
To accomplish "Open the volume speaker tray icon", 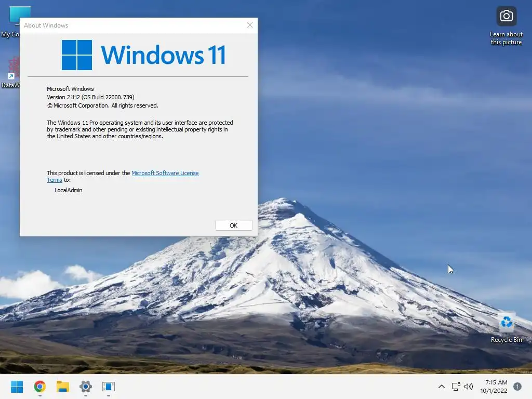I will click(469, 387).
